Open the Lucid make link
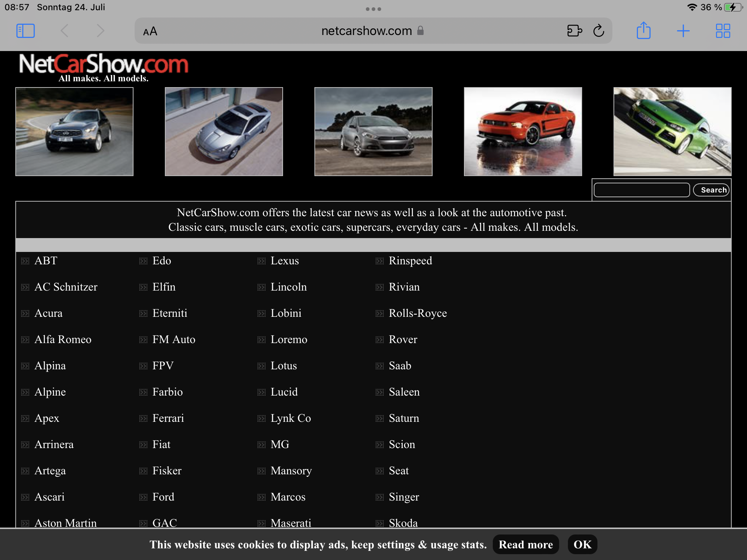The image size is (747, 560). (284, 392)
